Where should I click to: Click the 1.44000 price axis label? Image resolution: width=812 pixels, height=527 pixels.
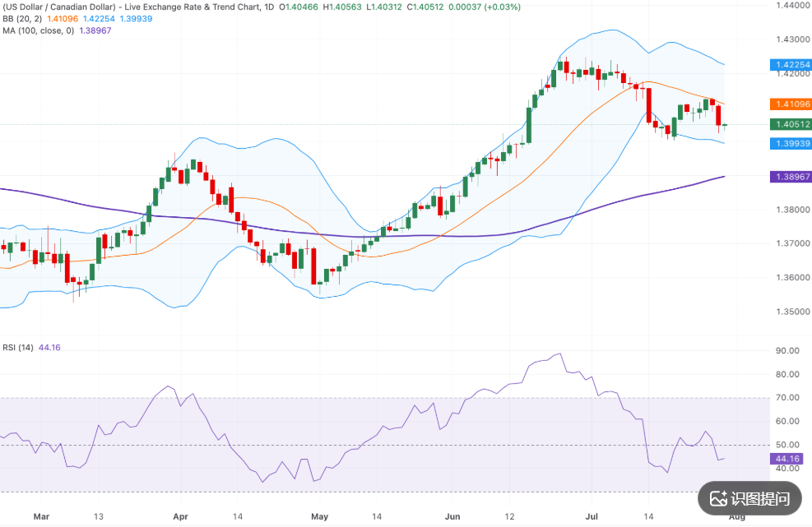coord(793,5)
